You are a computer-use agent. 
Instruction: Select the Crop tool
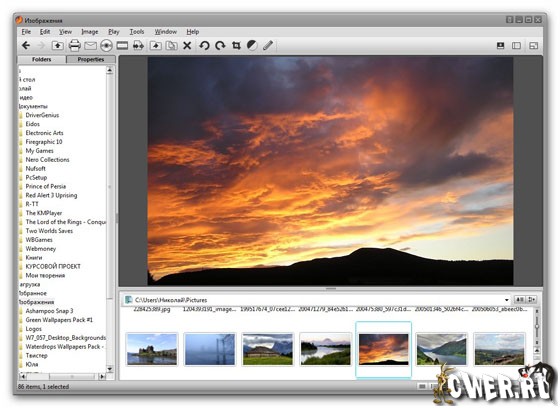(x=236, y=45)
